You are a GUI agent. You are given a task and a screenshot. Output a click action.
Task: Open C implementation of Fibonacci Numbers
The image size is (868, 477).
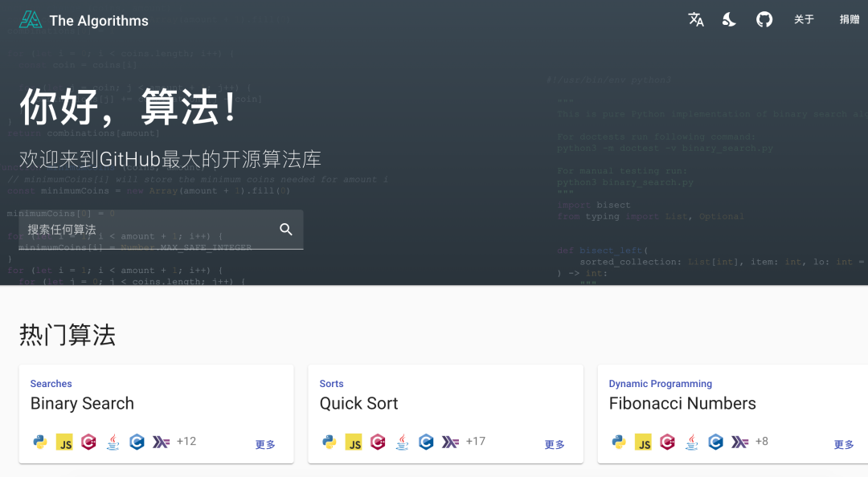(x=716, y=442)
